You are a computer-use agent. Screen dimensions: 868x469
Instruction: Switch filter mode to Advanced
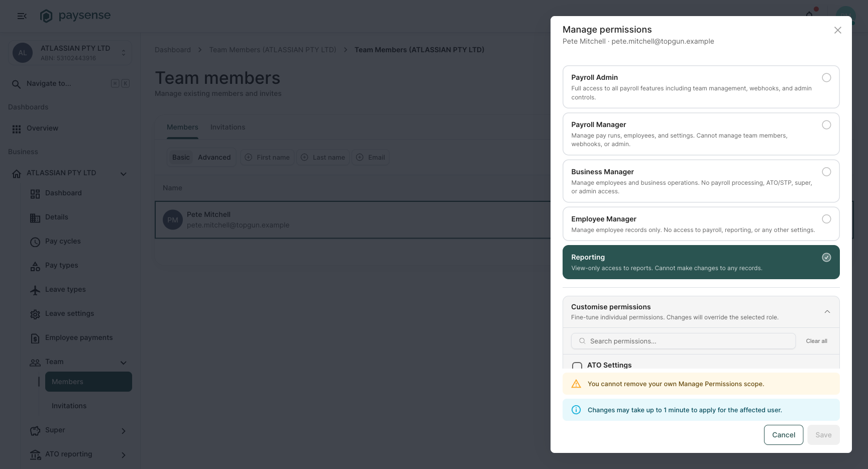[x=214, y=157]
